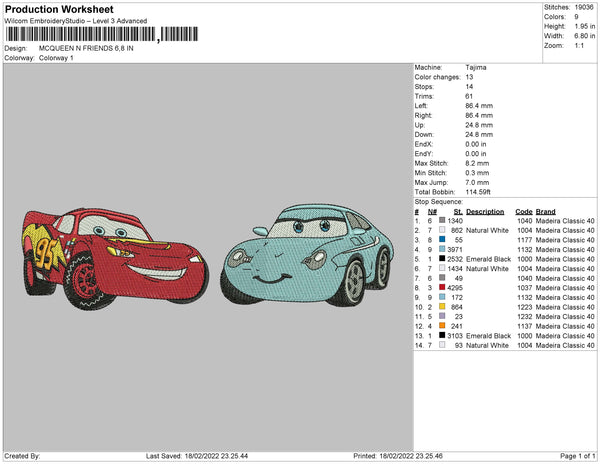600x464 pixels.
Task: Click the Stitches value '19036'
Action: coord(584,7)
